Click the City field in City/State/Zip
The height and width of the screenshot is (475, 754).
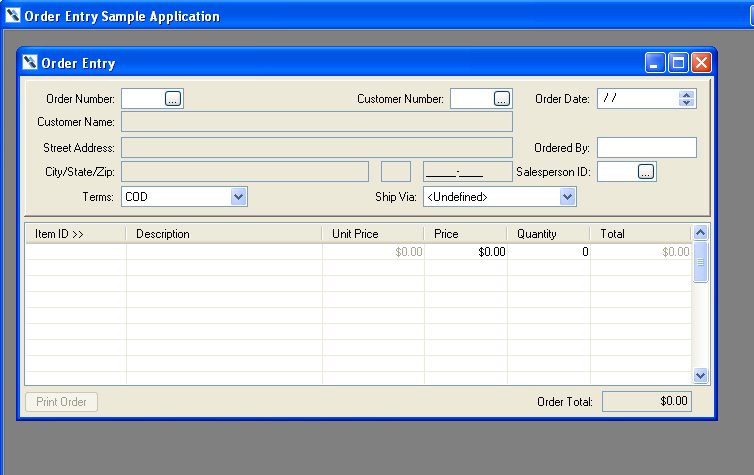pyautogui.click(x=245, y=172)
